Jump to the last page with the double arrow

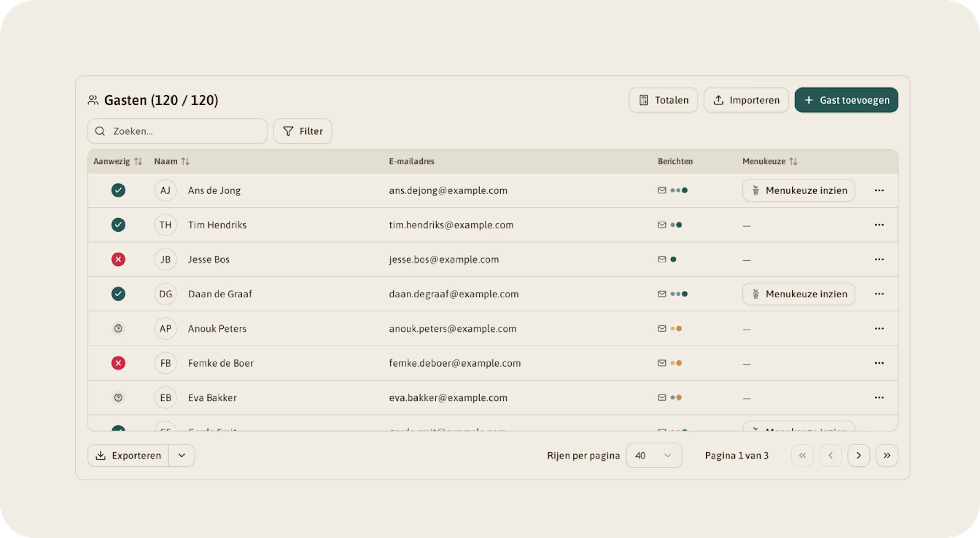coord(887,455)
